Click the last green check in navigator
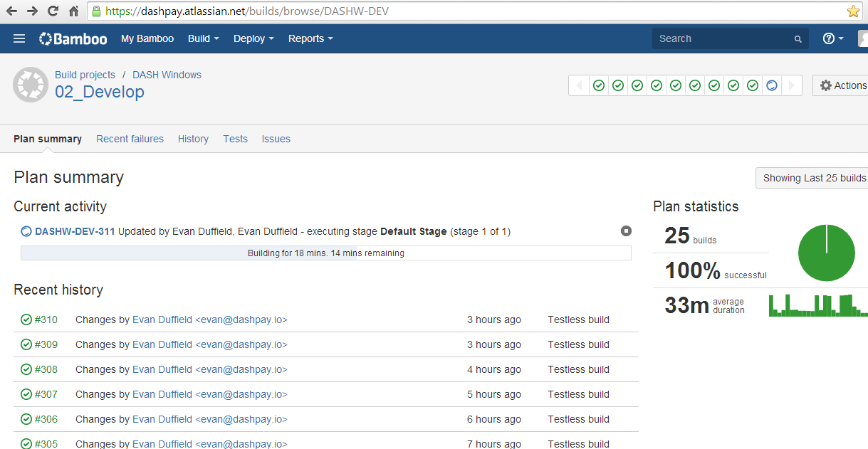The image size is (868, 449). click(x=753, y=85)
